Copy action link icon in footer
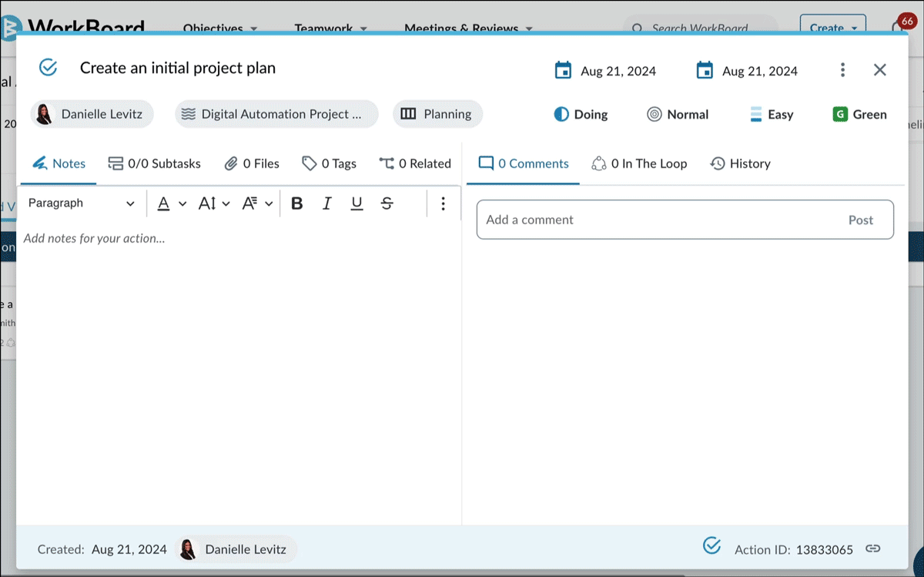This screenshot has height=577, width=924. 872,548
